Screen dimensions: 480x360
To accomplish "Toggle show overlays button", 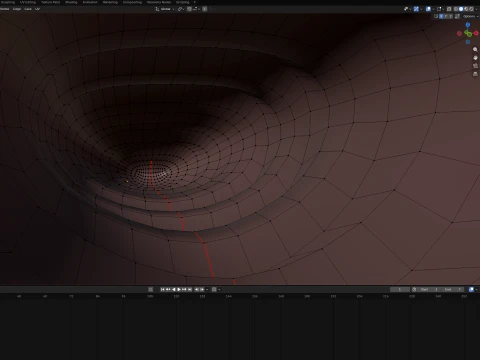I will pyautogui.click(x=428, y=9).
